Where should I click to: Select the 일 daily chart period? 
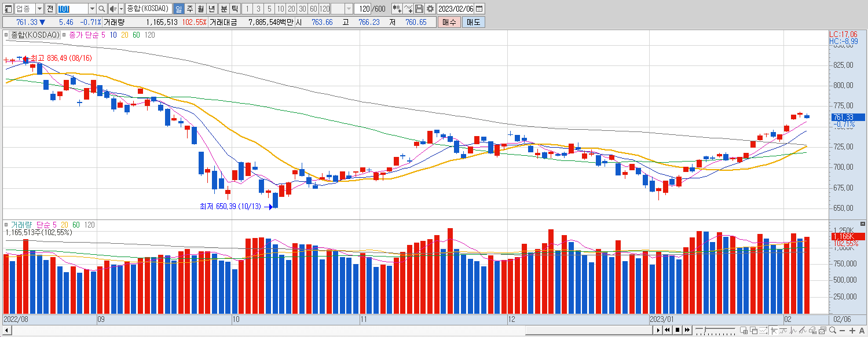pyautogui.click(x=178, y=9)
